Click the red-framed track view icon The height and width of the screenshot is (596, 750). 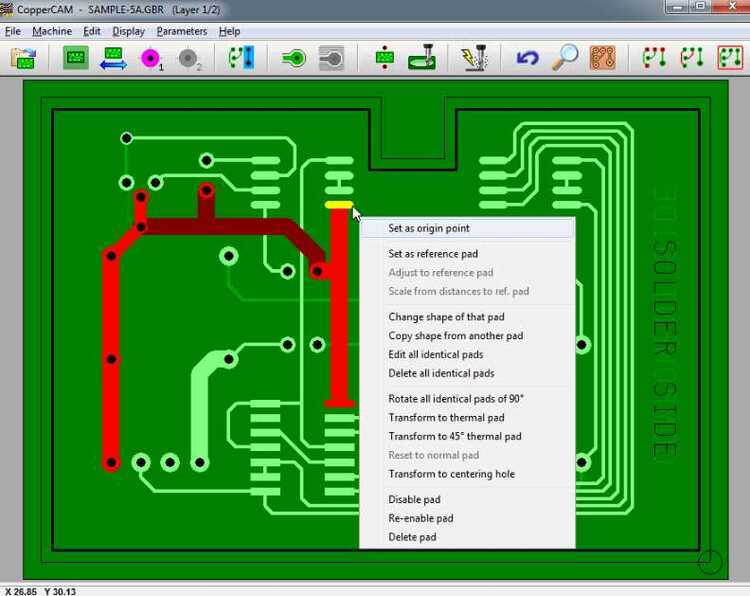pyautogui.click(x=730, y=58)
